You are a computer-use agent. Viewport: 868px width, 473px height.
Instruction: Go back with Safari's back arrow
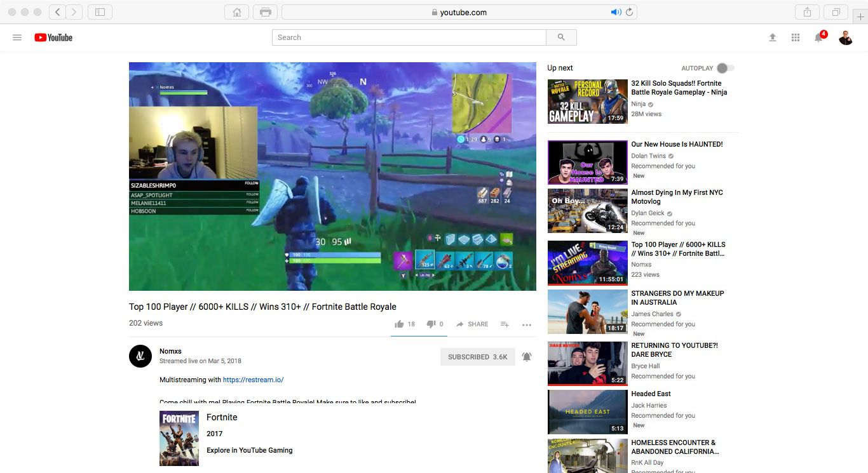click(x=57, y=12)
